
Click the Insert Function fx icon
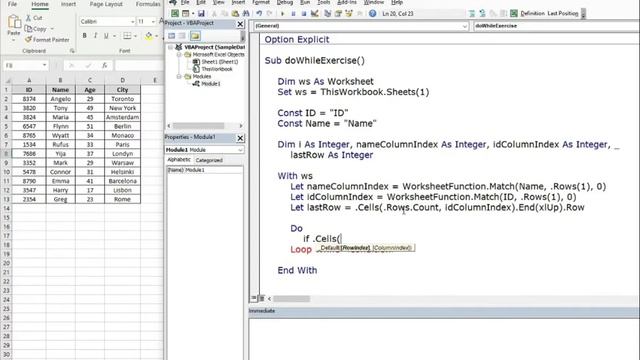pyautogui.click(x=105, y=65)
